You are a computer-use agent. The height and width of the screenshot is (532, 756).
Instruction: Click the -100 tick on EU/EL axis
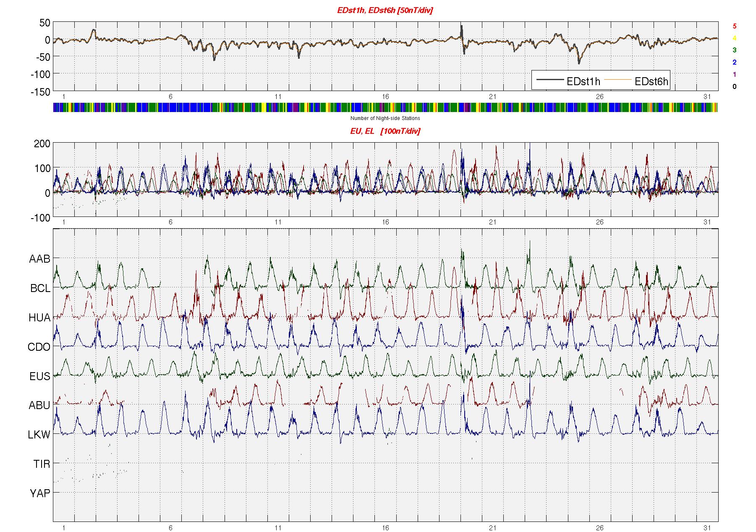40,218
